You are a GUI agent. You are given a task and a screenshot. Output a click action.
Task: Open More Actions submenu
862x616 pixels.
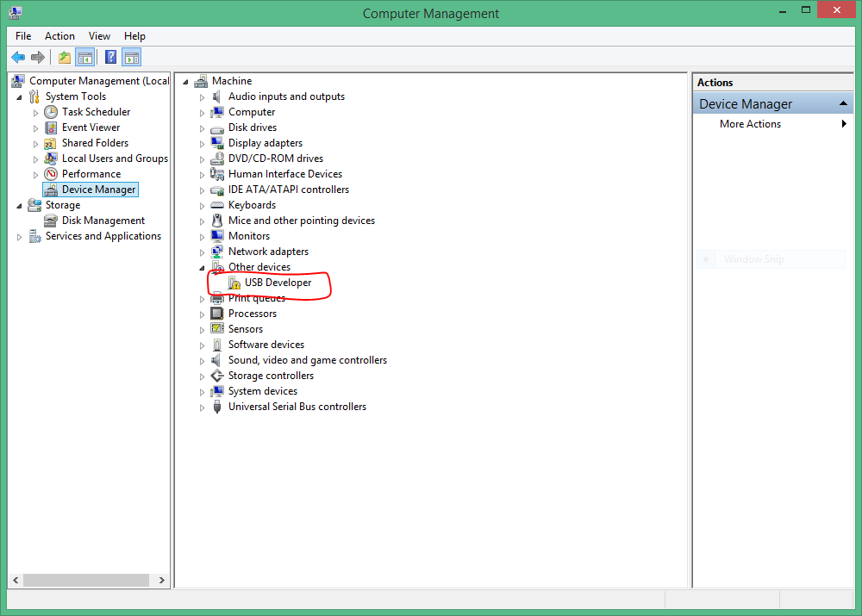pos(772,124)
